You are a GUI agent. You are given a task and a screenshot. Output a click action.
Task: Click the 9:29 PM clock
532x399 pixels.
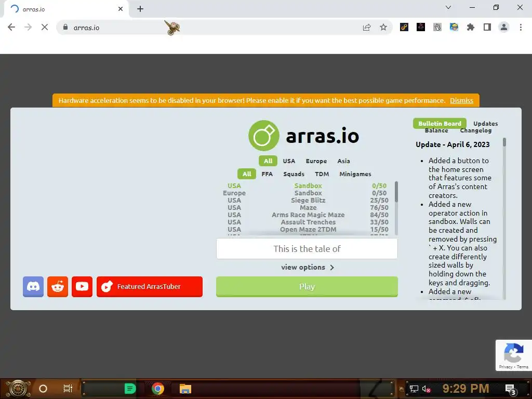[x=465, y=389]
